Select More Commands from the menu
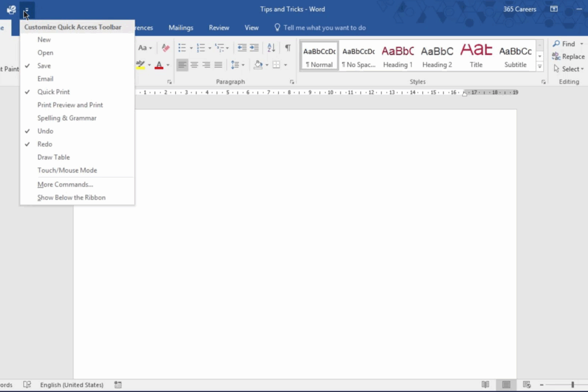The height and width of the screenshot is (392, 588). [x=64, y=184]
